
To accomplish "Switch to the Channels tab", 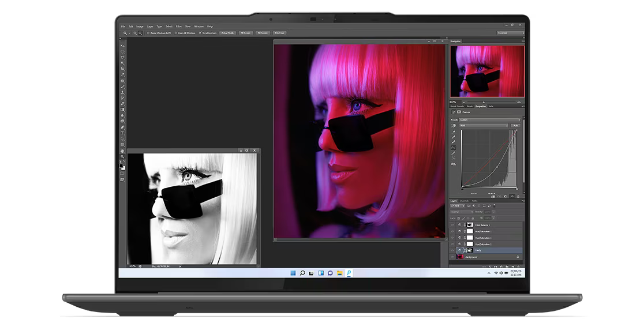I will point(465,201).
